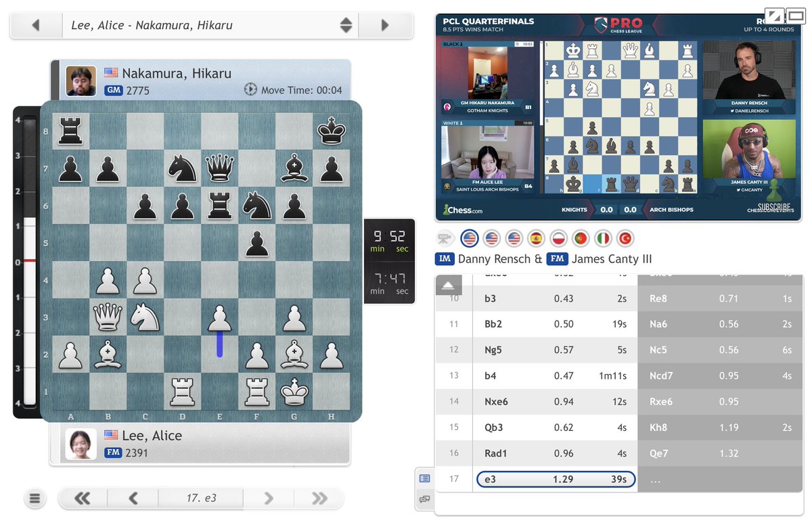Click the Lee, Alice player name

point(152,436)
